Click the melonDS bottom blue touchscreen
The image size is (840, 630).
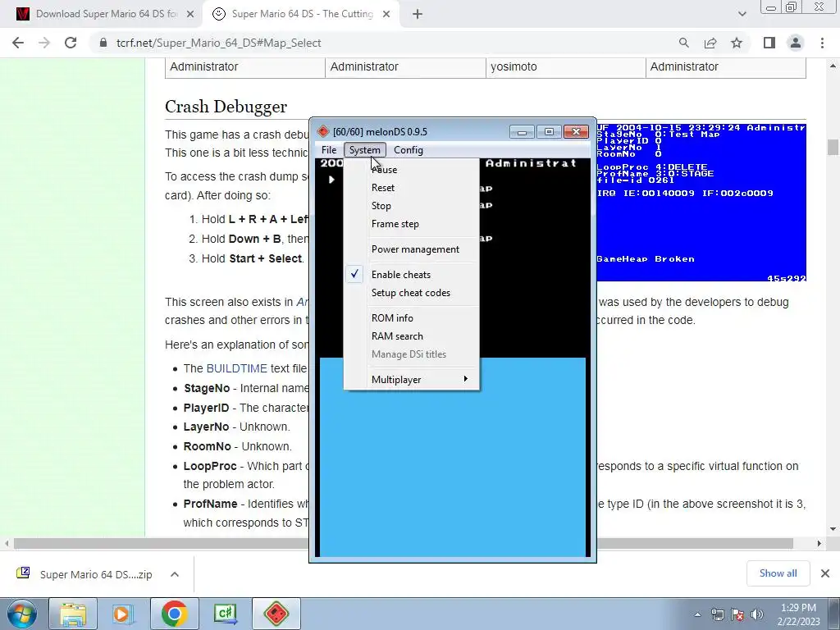coord(453,458)
